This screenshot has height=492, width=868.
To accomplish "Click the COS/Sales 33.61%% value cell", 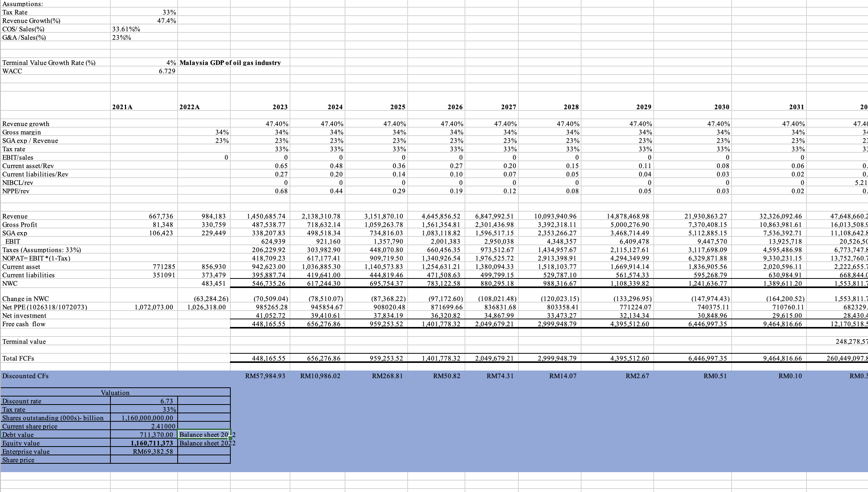I will (126, 29).
